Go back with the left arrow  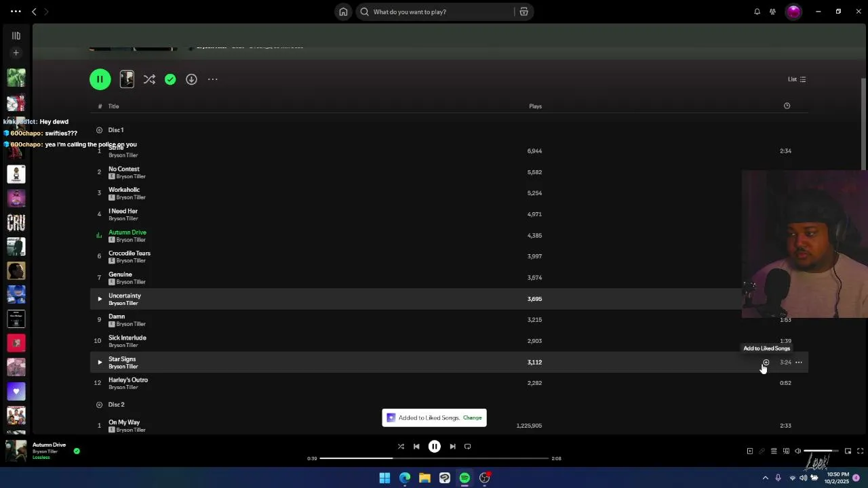[x=34, y=12]
